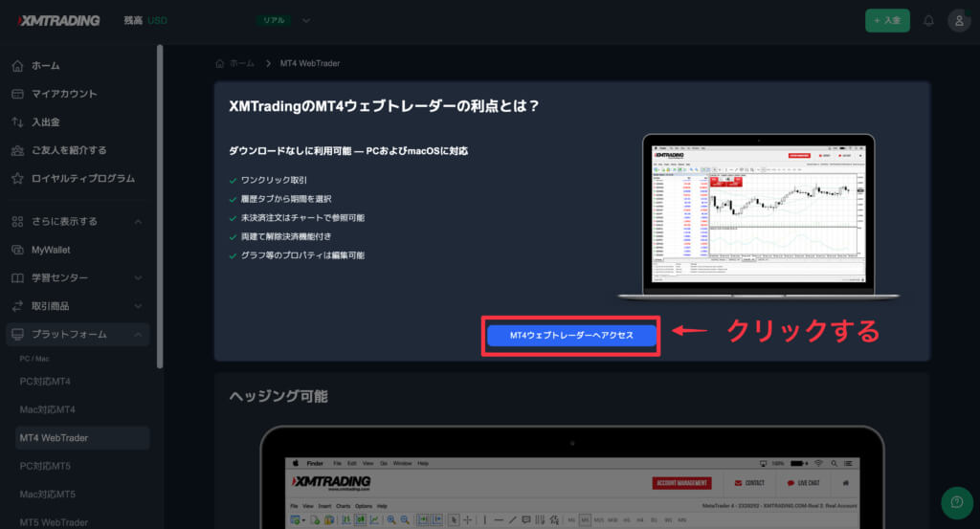Click the XMTrading logo
This screenshot has height=529, width=980.
point(58,21)
